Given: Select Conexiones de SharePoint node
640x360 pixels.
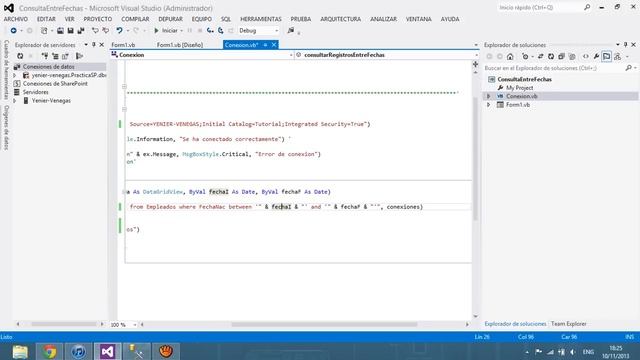Looking at the screenshot, I should tap(55, 84).
